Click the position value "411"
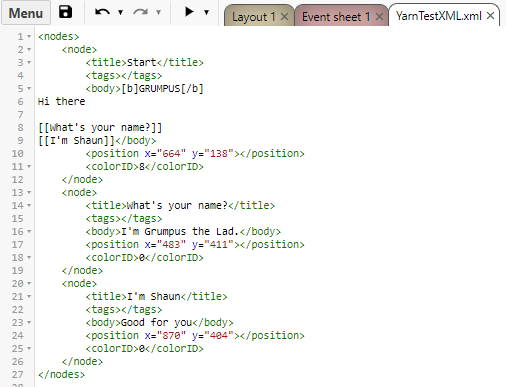The image size is (506, 387). (219, 244)
